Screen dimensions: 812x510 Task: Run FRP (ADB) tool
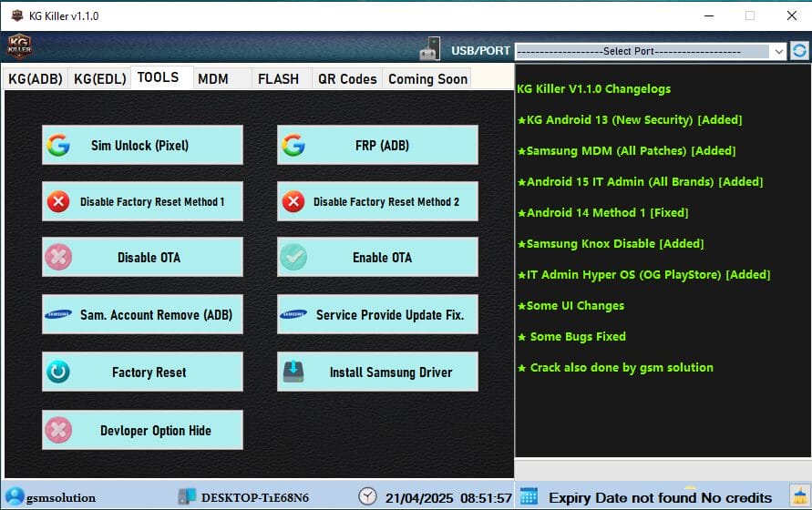pyautogui.click(x=377, y=145)
